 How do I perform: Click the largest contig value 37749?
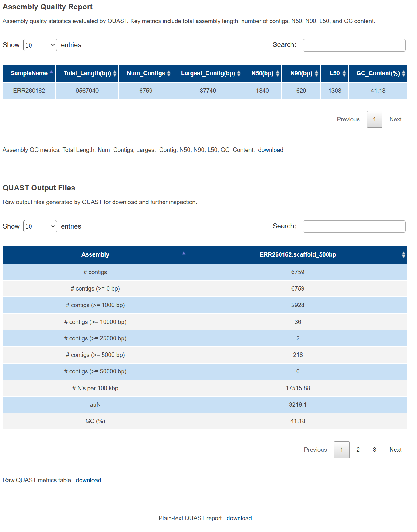208,91
